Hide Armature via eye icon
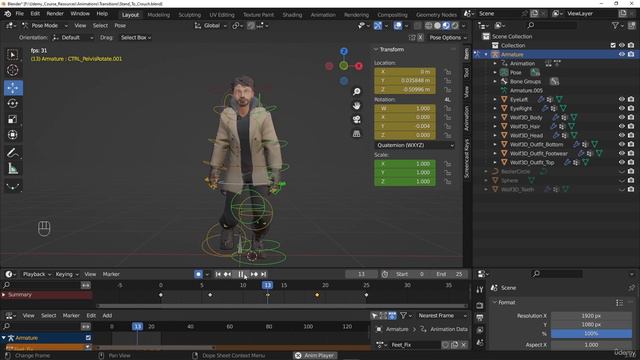 tap(622, 54)
